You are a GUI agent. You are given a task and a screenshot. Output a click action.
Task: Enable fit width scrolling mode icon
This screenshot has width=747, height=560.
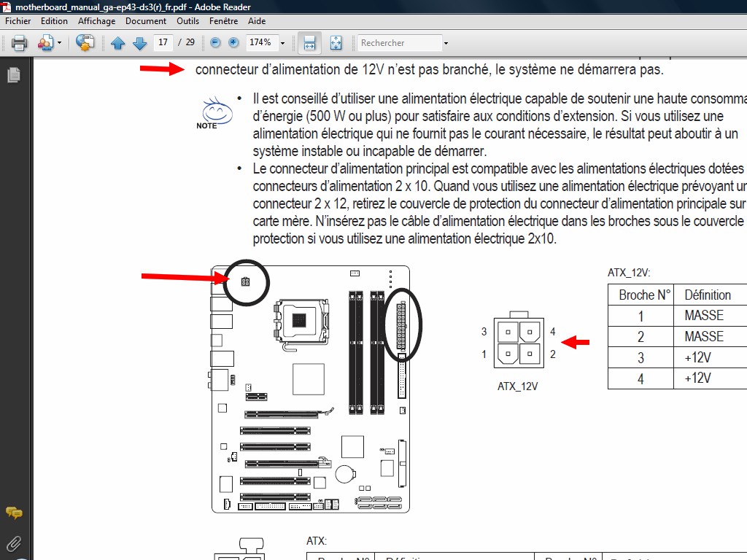tap(309, 43)
